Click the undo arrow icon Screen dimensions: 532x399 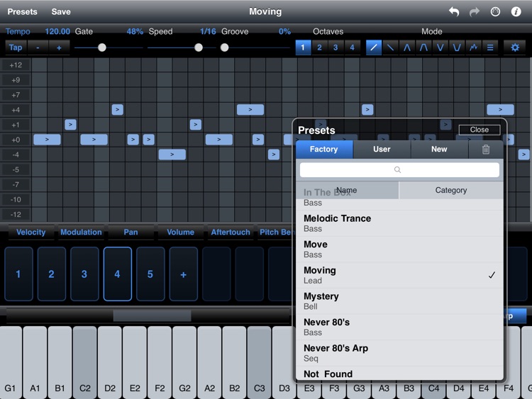point(454,11)
